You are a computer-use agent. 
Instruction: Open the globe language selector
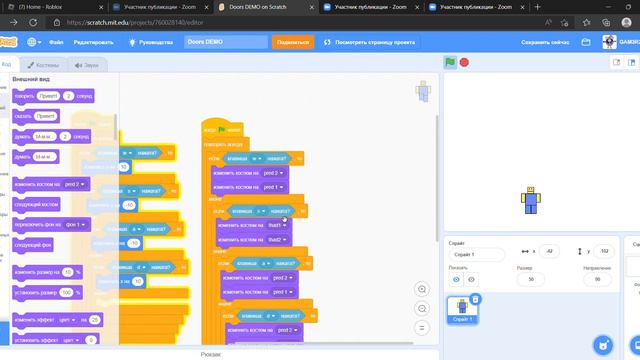click(33, 42)
